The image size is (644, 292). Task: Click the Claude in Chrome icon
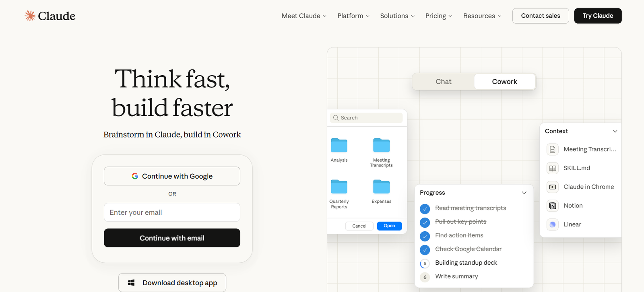point(553,187)
